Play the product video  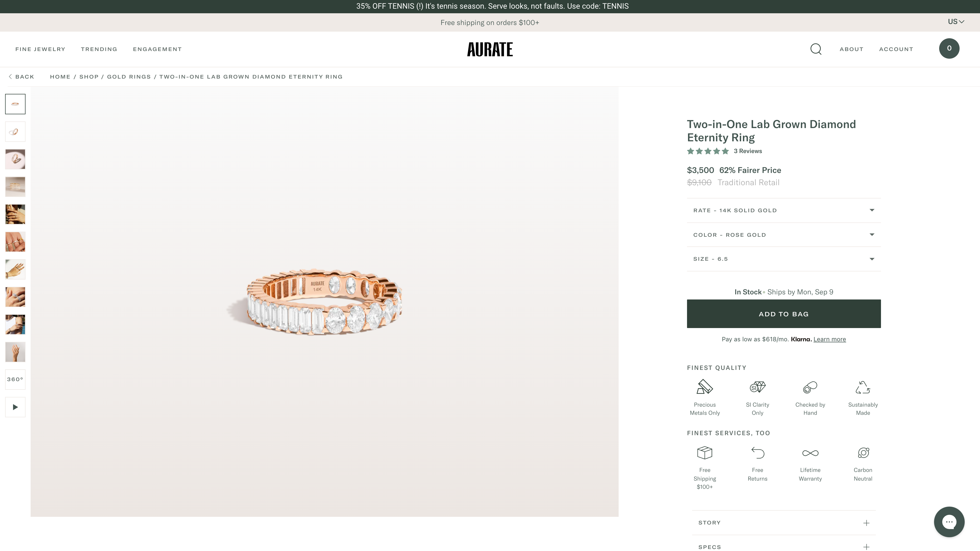(x=15, y=407)
